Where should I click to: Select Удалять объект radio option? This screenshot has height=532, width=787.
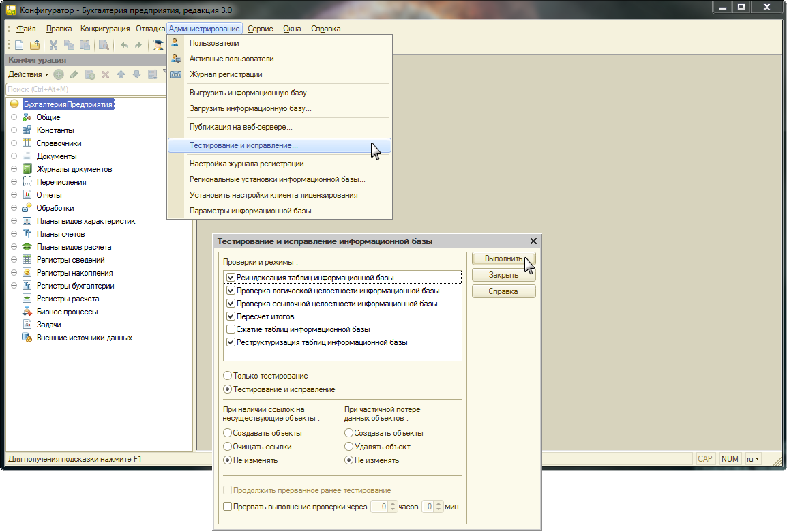tap(348, 447)
